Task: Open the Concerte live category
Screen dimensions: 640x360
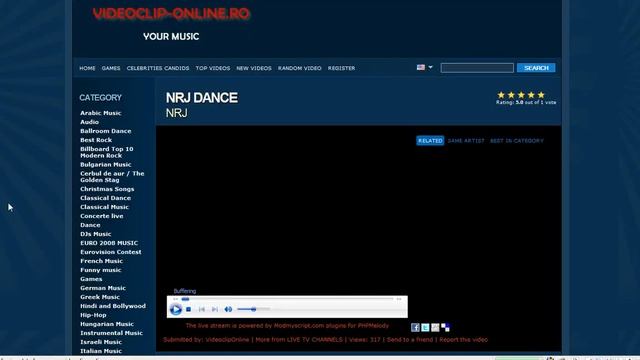Action: click(x=102, y=216)
